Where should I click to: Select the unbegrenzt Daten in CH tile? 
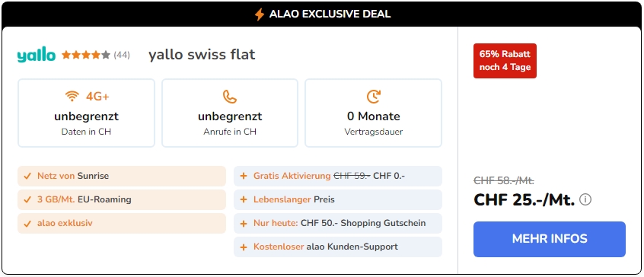pyautogui.click(x=86, y=113)
